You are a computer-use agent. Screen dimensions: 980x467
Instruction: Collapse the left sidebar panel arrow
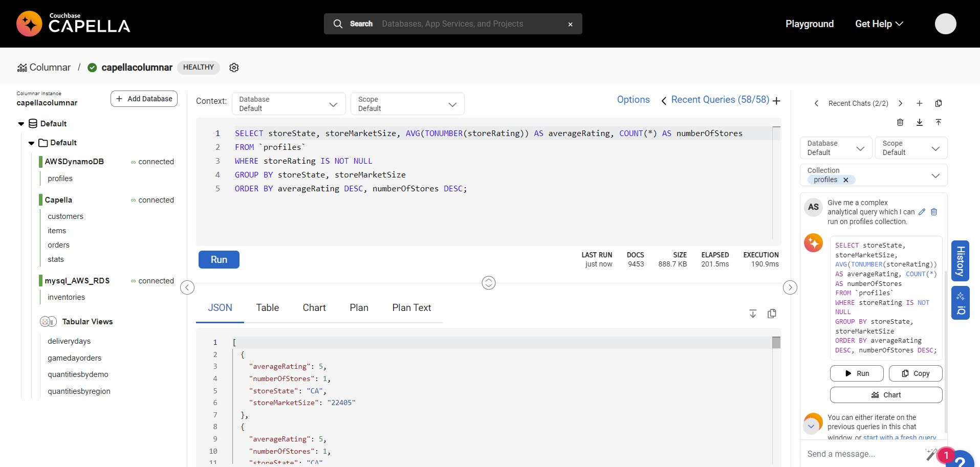[x=187, y=287]
